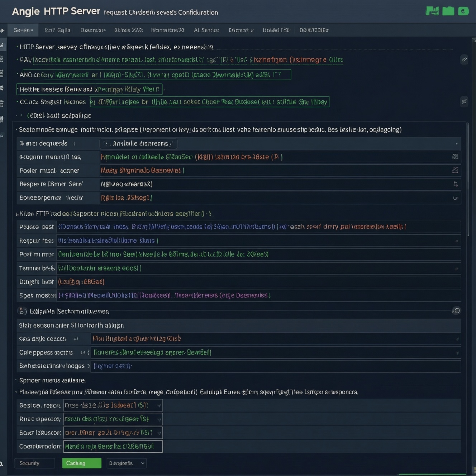Click the green folder icon in header
The image size is (476, 476).
click(448, 11)
